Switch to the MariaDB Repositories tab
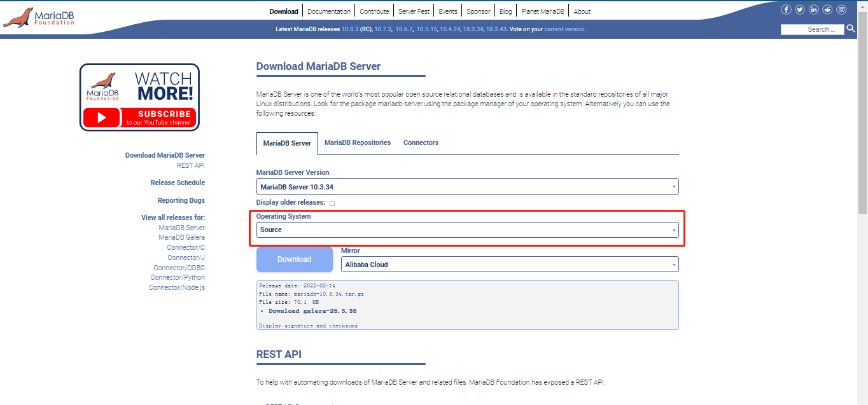868x405 pixels. tap(358, 143)
